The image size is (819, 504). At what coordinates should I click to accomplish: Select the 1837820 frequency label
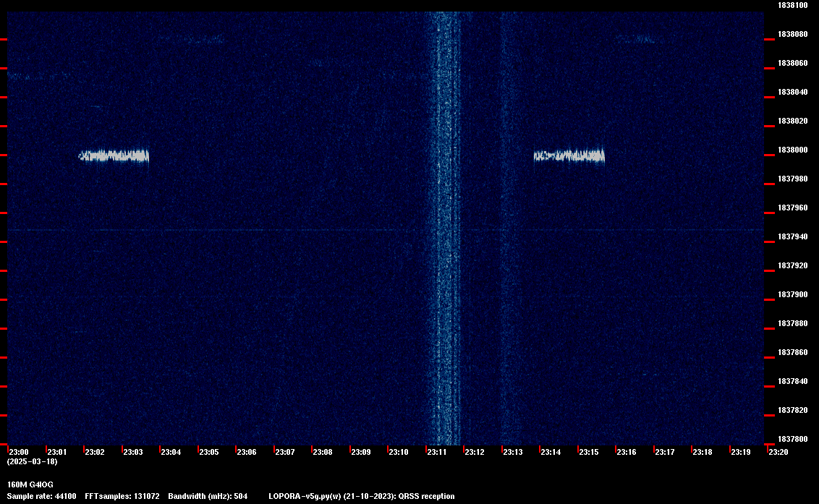pyautogui.click(x=792, y=410)
